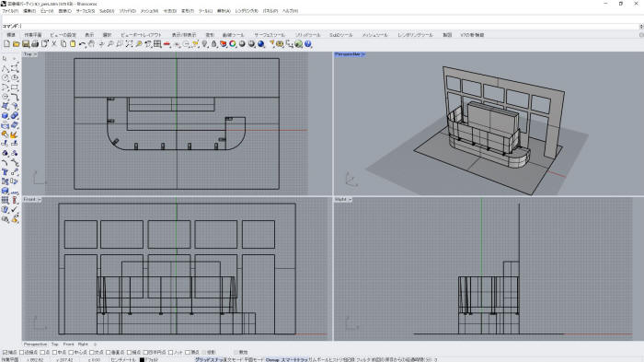Toggle 平面モード in the status bar
This screenshot has width=644, height=362.
254,359
